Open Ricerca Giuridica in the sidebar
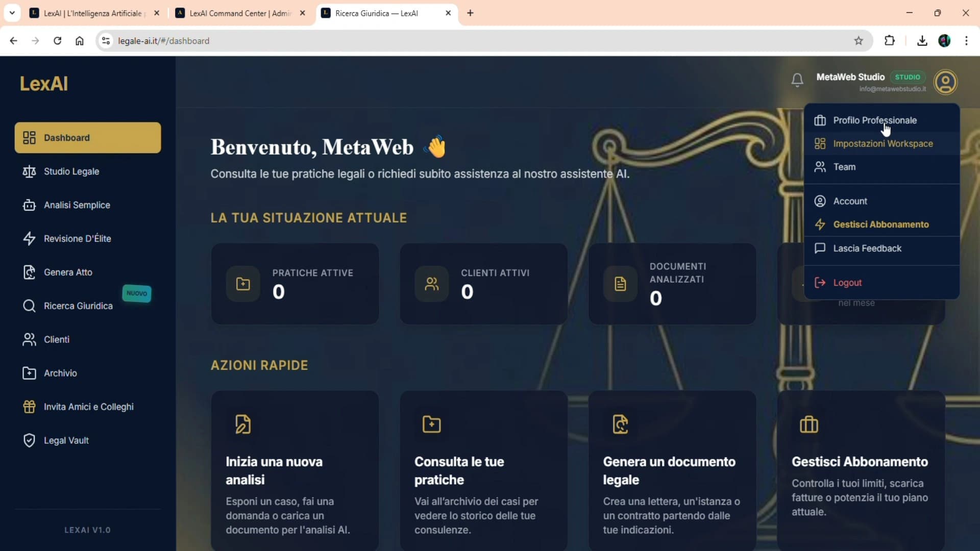 pos(78,306)
